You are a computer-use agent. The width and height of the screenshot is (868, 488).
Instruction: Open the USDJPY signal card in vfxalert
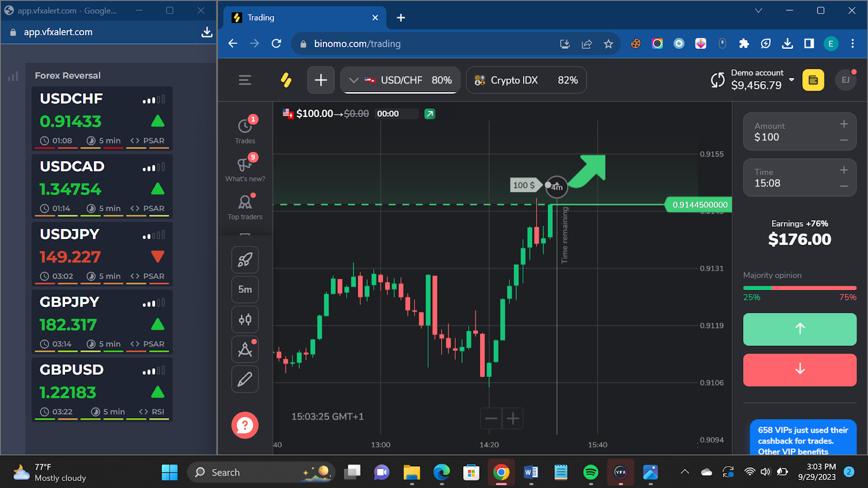[102, 253]
